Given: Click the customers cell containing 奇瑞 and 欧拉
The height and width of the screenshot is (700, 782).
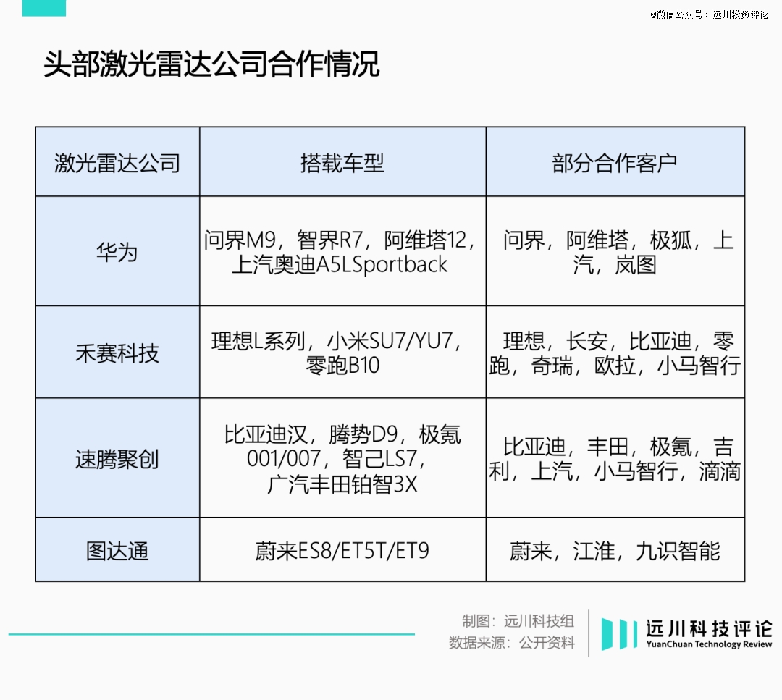Looking at the screenshot, I should pos(615,353).
